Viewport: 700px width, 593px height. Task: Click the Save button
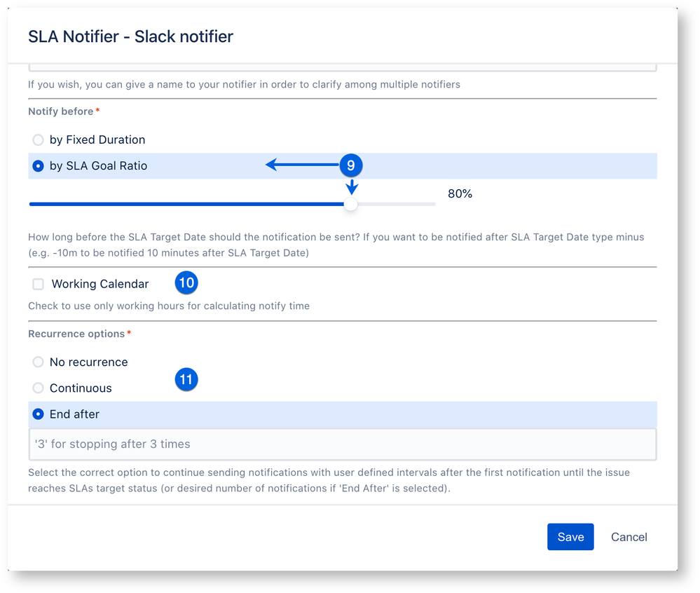pyautogui.click(x=570, y=536)
